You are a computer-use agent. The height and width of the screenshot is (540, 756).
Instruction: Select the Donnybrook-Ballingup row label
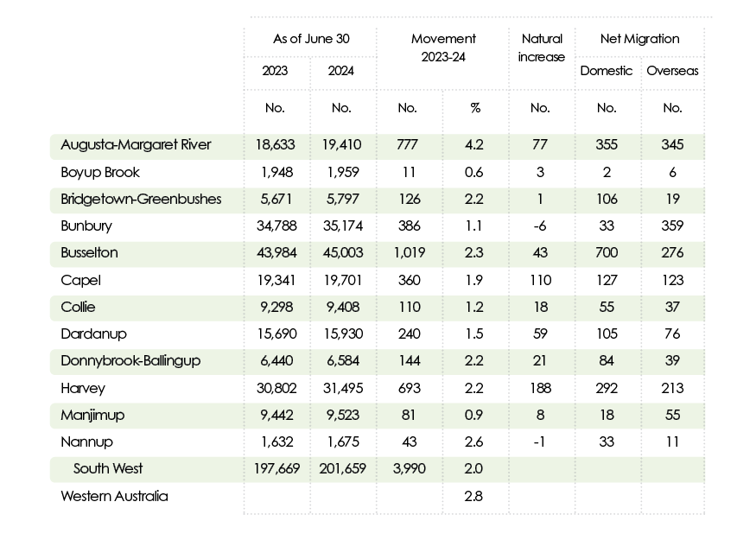point(130,361)
